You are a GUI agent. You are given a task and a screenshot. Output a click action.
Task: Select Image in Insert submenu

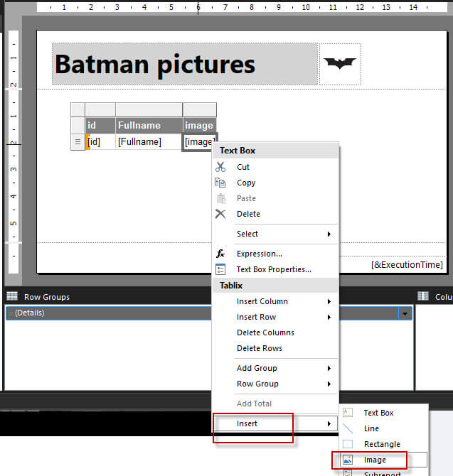click(384, 460)
